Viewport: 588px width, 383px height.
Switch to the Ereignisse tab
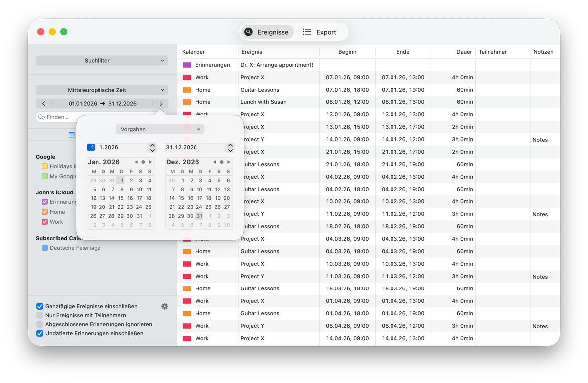[x=267, y=32]
